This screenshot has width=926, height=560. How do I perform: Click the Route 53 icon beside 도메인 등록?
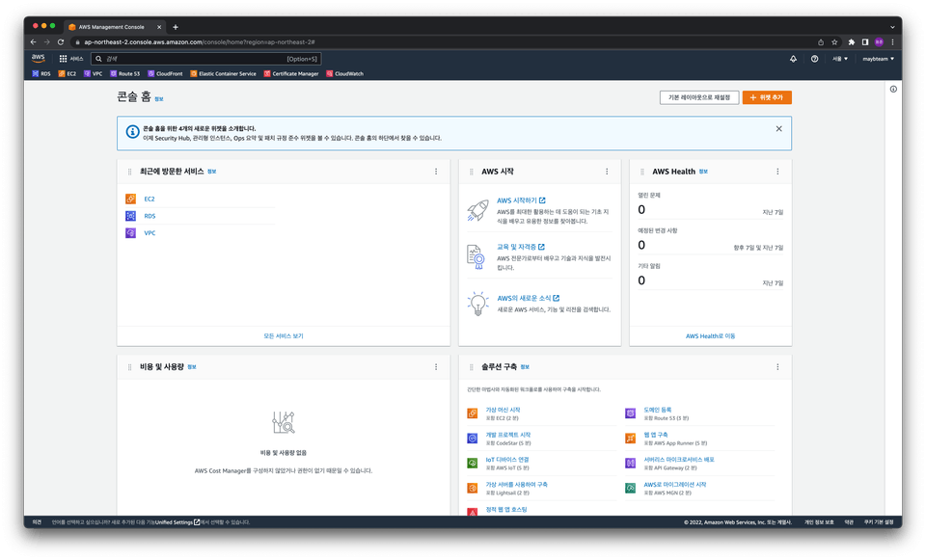[x=631, y=413]
